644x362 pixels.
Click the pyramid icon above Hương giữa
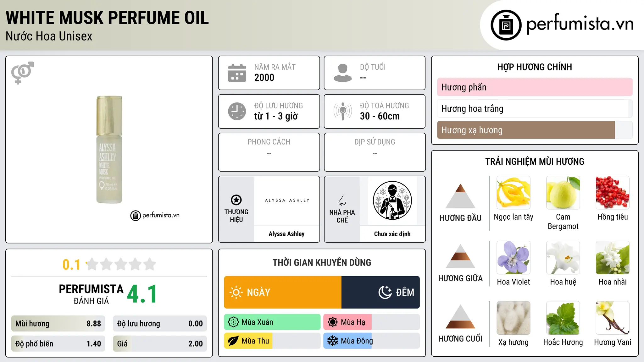point(460,256)
